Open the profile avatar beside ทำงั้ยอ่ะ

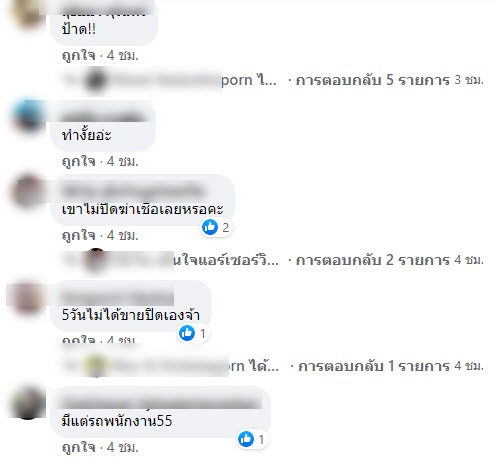[29, 117]
